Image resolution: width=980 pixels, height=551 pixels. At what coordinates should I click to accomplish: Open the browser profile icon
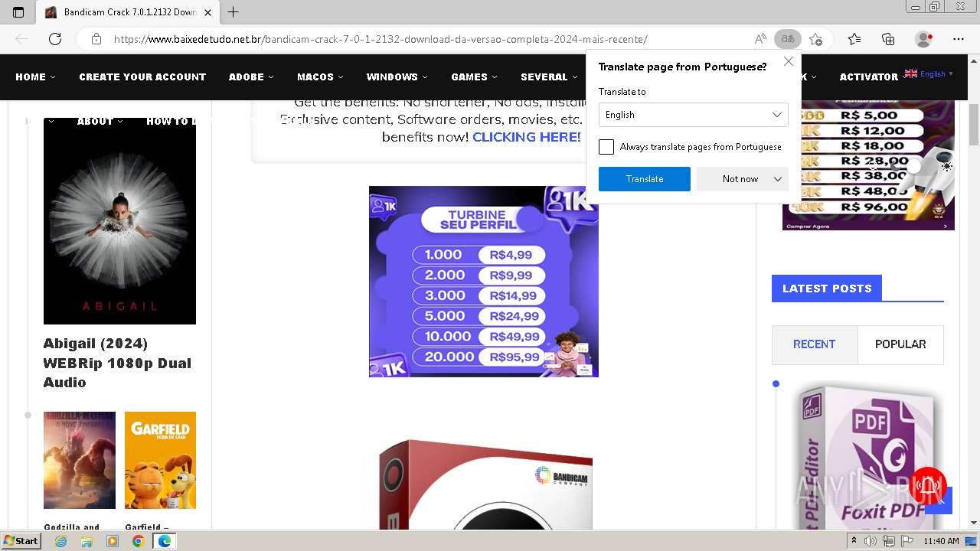[x=924, y=39]
